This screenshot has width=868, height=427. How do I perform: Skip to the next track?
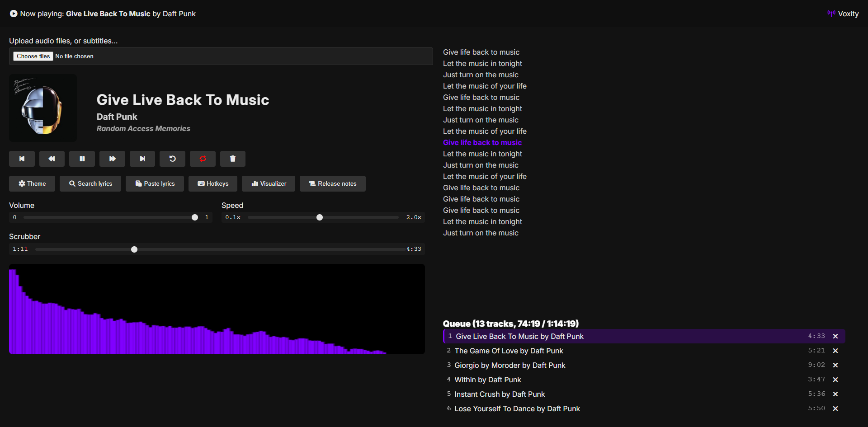[142, 159]
